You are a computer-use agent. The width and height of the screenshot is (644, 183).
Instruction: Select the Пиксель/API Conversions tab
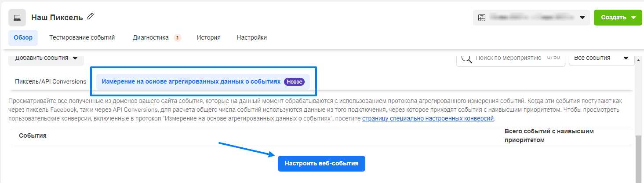coord(51,82)
